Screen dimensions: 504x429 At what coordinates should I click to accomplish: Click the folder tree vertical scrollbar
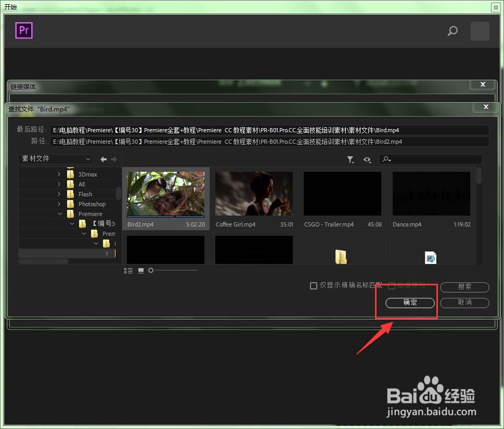click(118, 194)
